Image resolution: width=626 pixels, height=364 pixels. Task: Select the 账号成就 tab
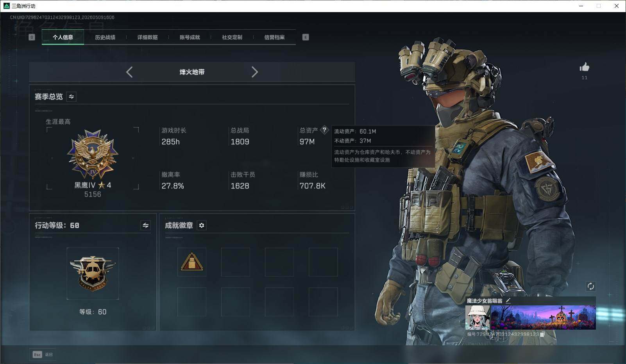coord(190,37)
